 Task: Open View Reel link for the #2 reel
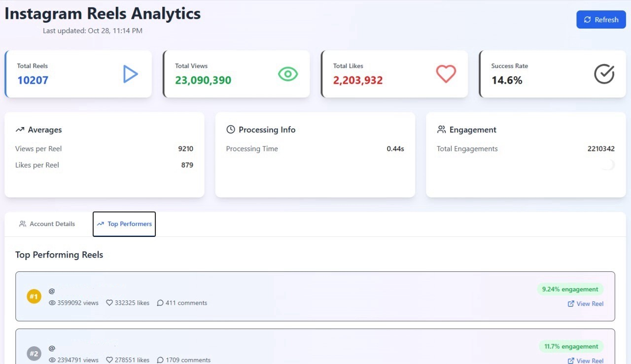[x=586, y=361]
